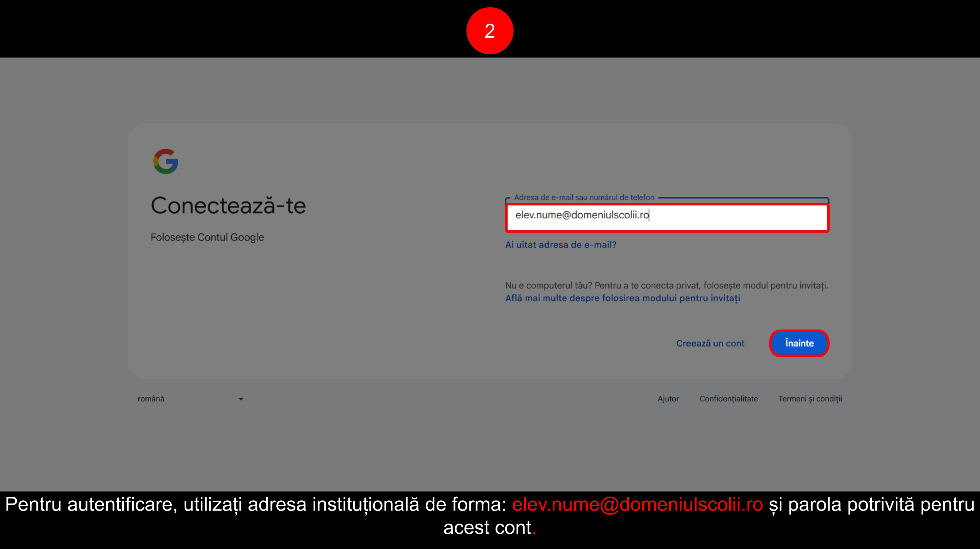
Task: Open the "Ajutor" footer link
Action: [x=668, y=399]
